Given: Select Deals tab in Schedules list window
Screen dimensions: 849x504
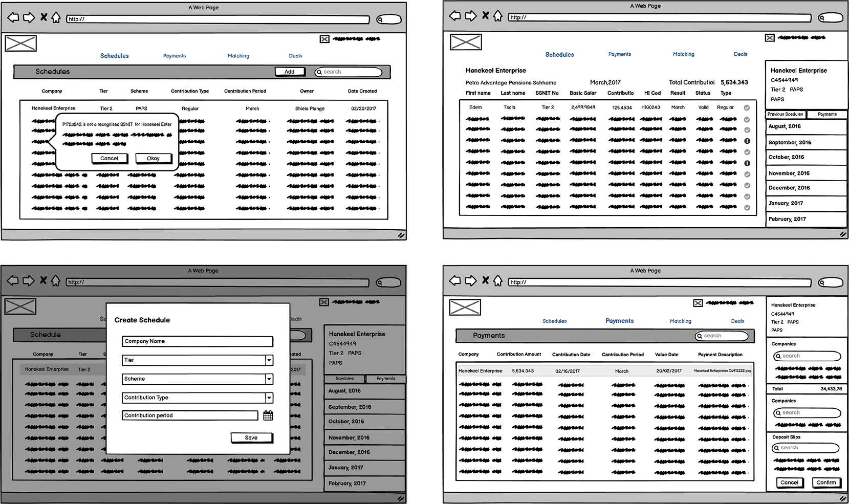Looking at the screenshot, I should click(295, 56).
